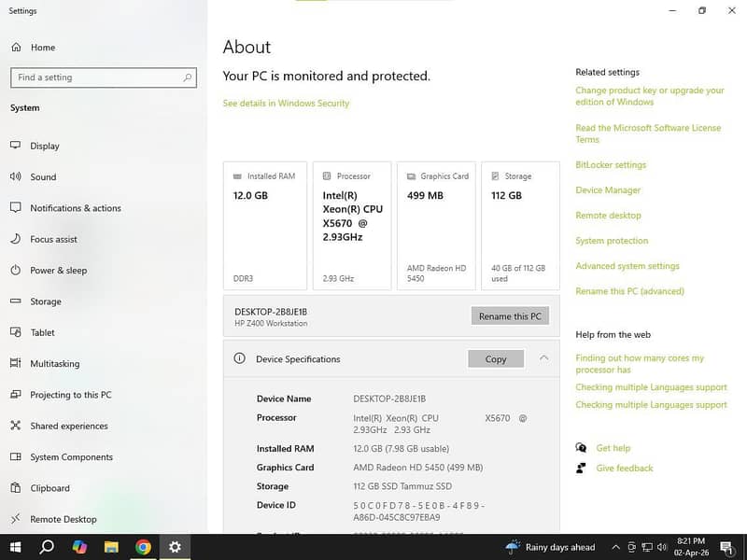Open the Windows Start menu
Screen dimensions: 747x560
[x=15, y=547]
